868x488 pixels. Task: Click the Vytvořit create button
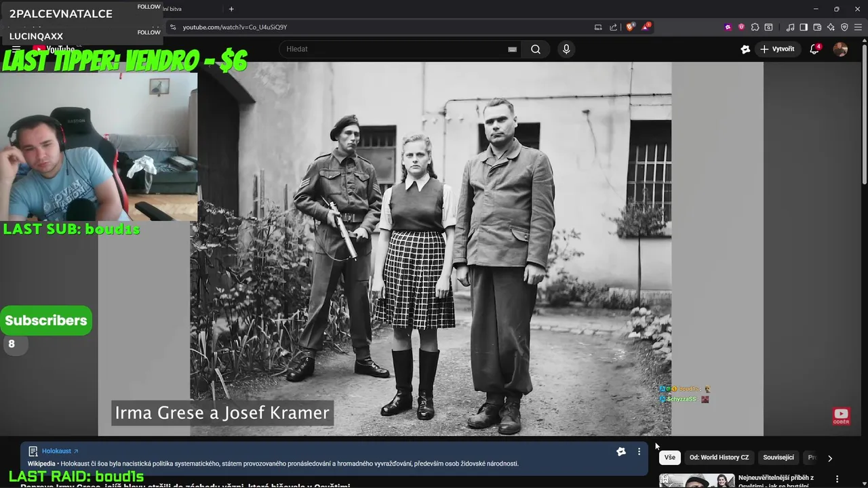(777, 49)
